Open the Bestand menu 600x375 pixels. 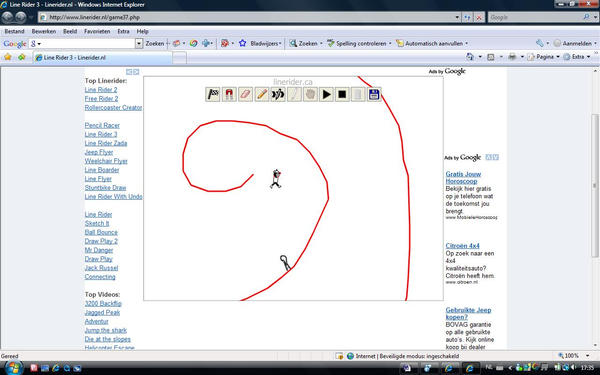tap(15, 31)
